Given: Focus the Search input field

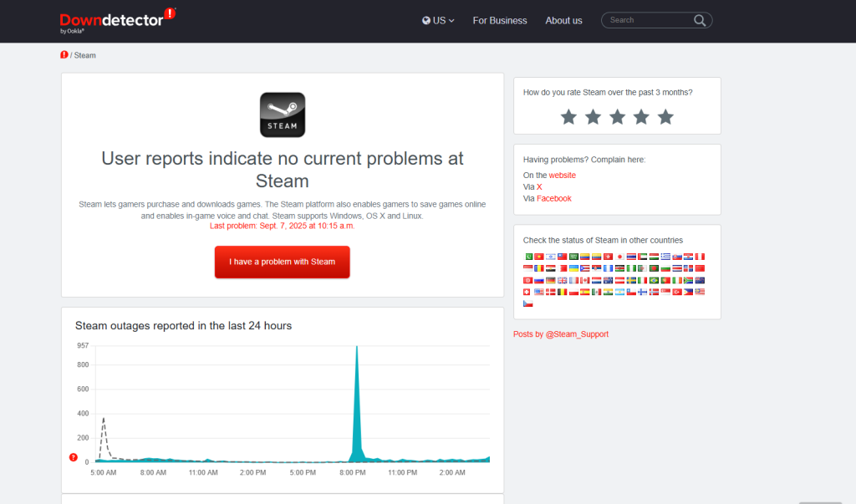Looking at the screenshot, I should (x=649, y=20).
